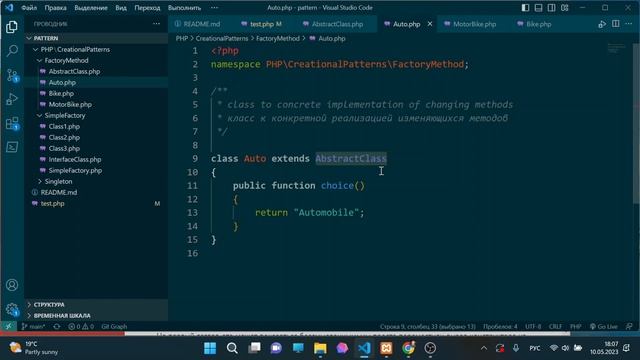
Task: Open the Run and Debug view
Action: [x=12, y=99]
